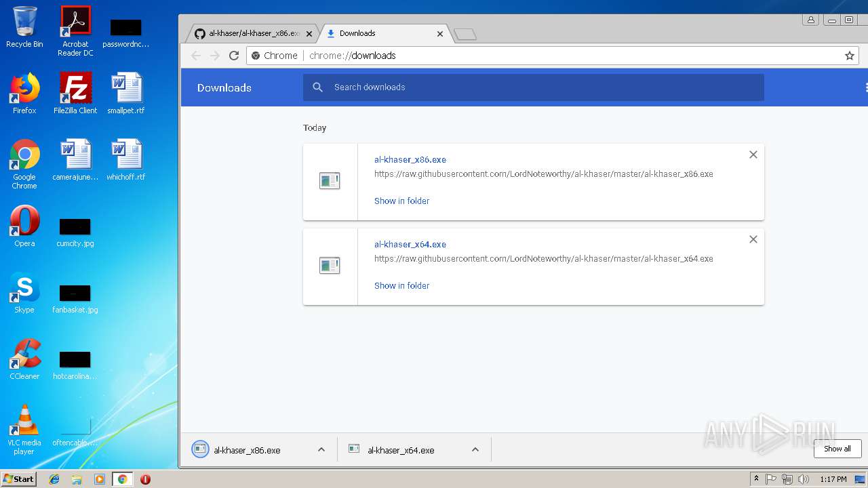Click the al-khaser_x64.exe source URL
This screenshot has height=488, width=868.
pos(543,259)
